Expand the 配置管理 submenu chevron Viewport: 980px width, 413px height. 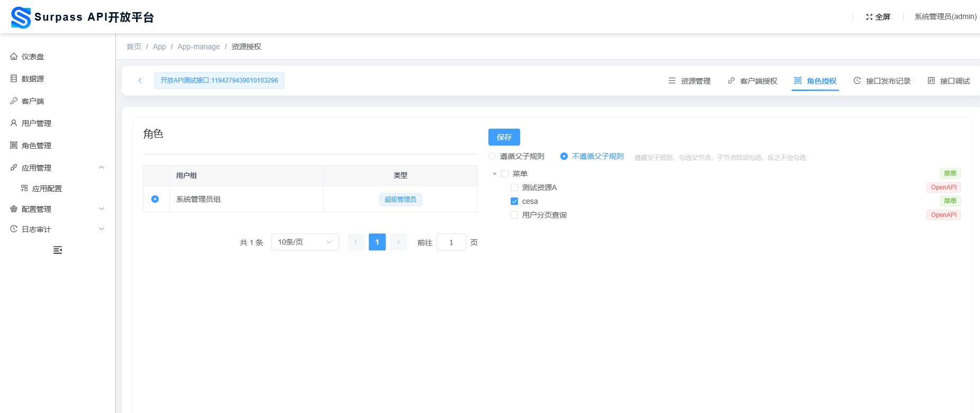pyautogui.click(x=102, y=209)
